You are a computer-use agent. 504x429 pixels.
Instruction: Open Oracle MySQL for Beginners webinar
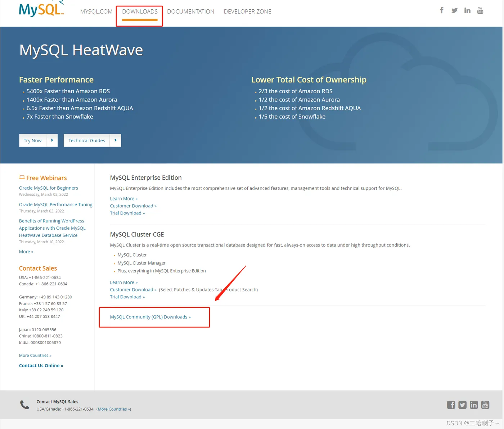point(49,188)
